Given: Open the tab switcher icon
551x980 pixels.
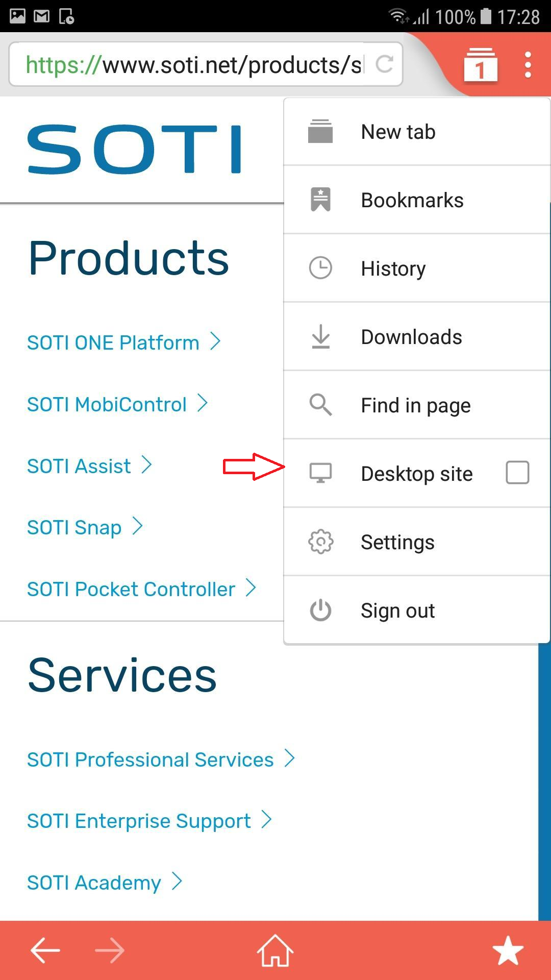Looking at the screenshot, I should (480, 65).
